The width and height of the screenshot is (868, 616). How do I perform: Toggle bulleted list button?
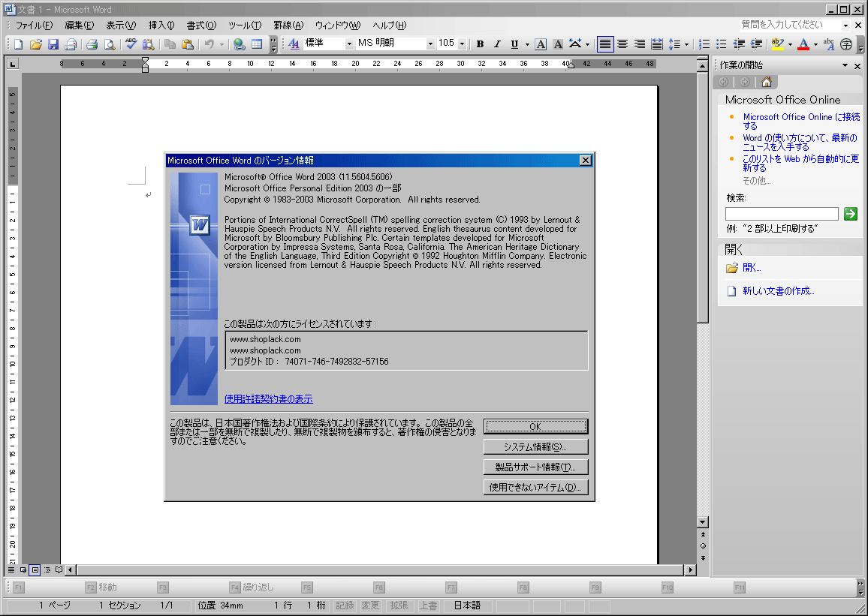(722, 44)
